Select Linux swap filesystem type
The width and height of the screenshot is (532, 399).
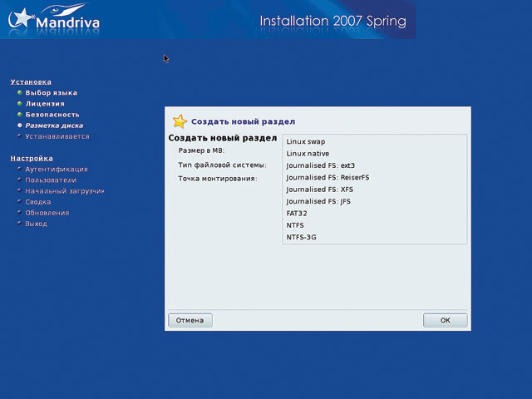click(375, 141)
